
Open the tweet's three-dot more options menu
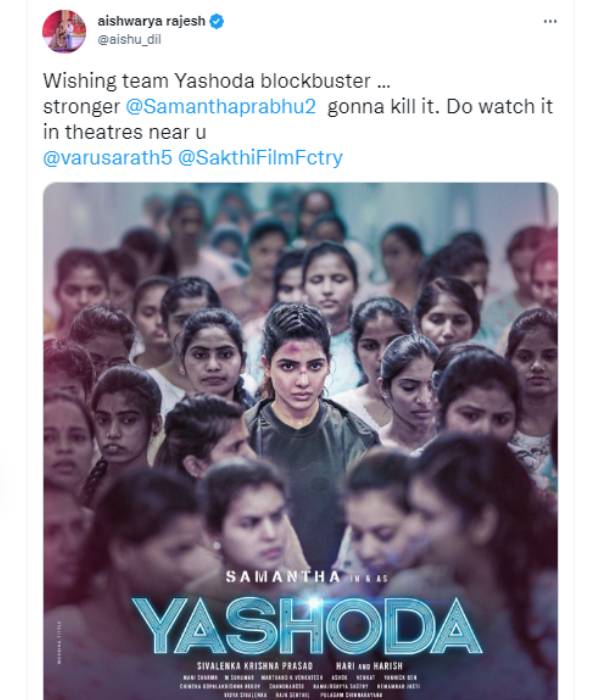click(550, 21)
